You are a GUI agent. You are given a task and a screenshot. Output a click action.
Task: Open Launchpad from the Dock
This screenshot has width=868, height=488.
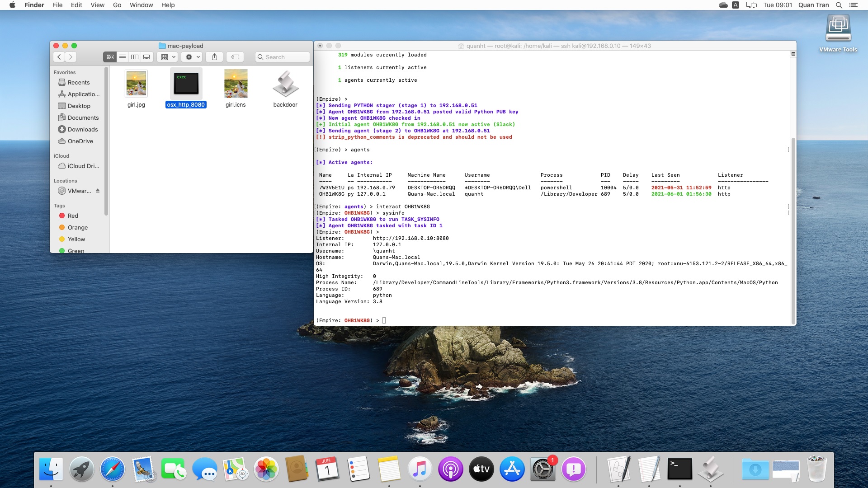[x=81, y=469]
